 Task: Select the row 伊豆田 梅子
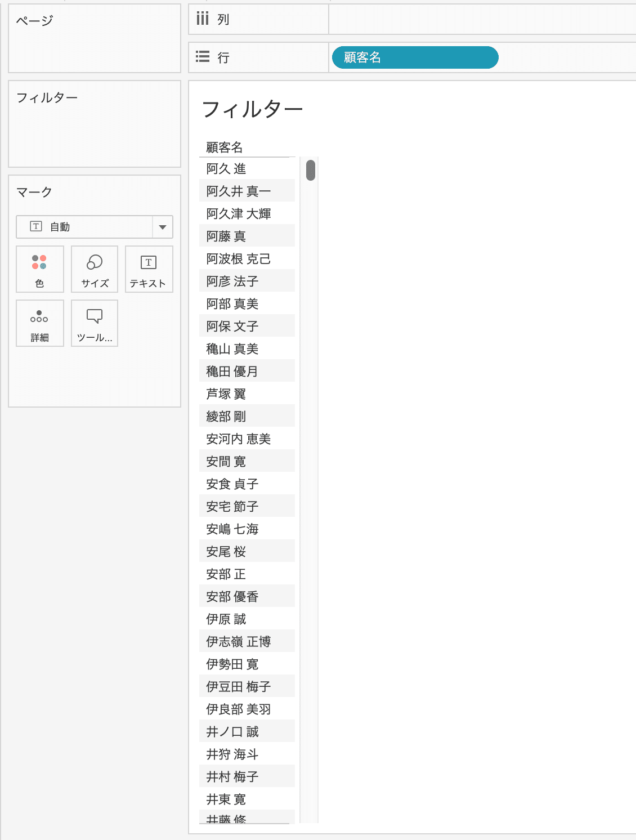tap(247, 686)
